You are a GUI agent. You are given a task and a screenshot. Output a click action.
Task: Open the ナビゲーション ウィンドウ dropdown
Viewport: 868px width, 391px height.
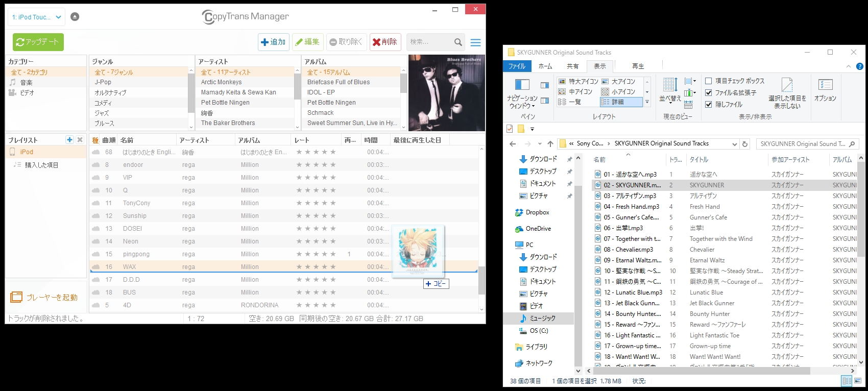[522, 94]
